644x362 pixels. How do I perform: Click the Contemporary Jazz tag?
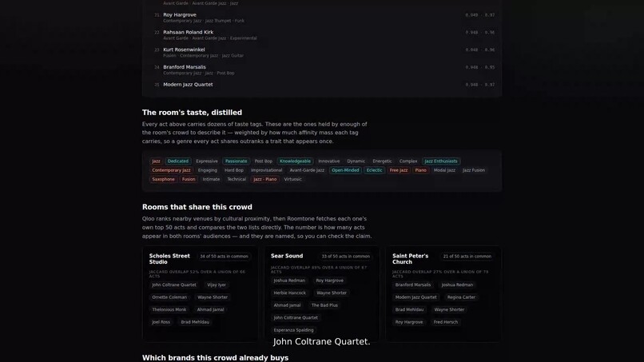[171, 170]
